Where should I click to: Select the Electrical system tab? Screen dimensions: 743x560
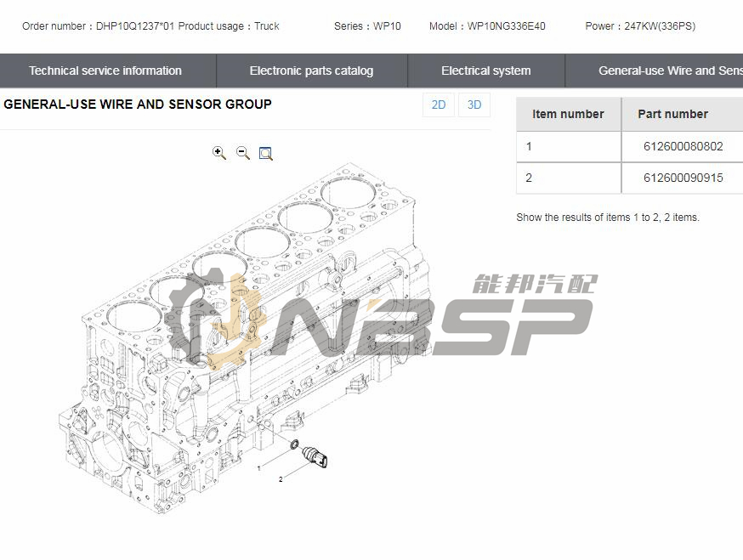pyautogui.click(x=485, y=71)
